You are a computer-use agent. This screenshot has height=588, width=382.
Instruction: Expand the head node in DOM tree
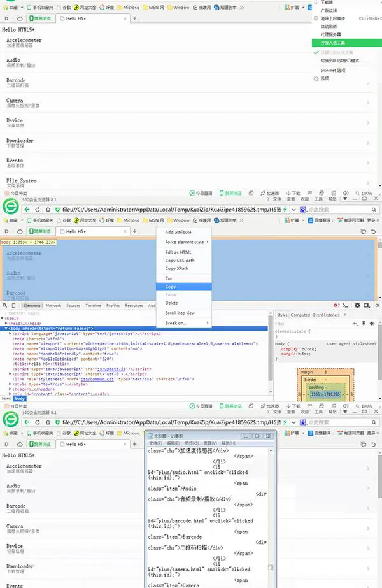click(x=6, y=323)
